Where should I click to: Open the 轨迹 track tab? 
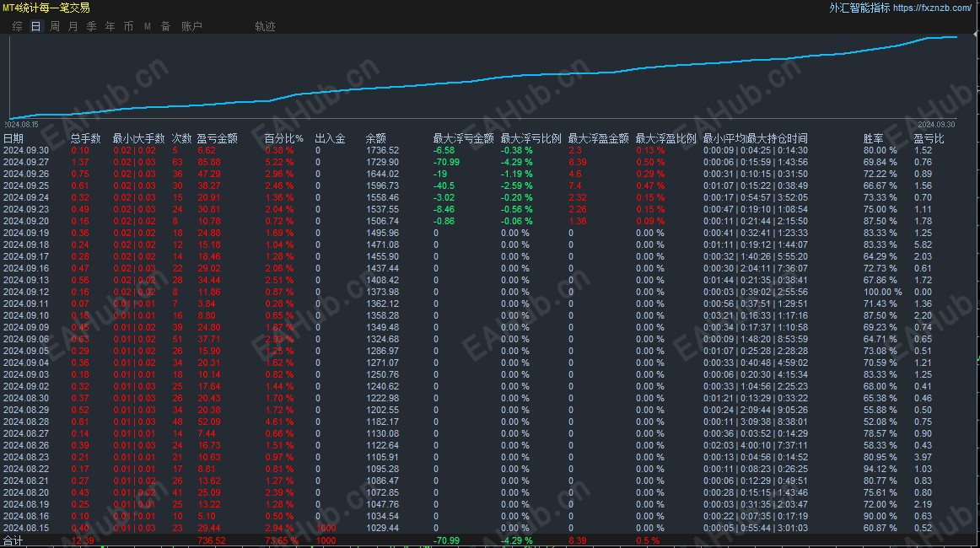[x=265, y=26]
